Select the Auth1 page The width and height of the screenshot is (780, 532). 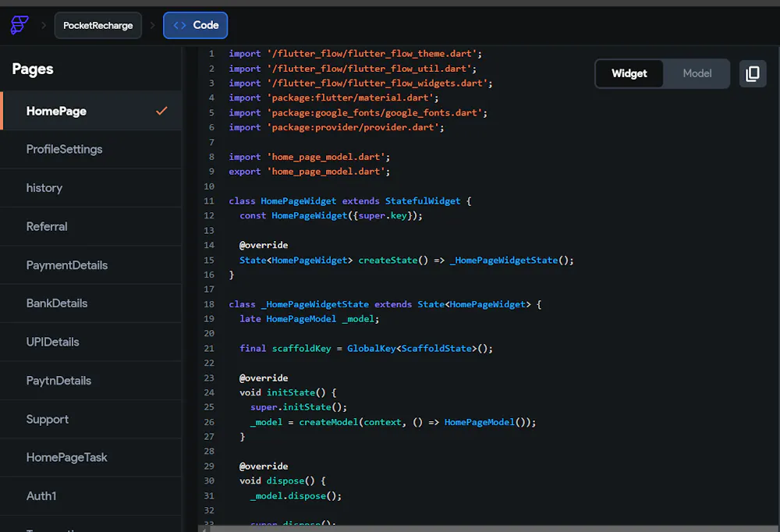pyautogui.click(x=91, y=496)
